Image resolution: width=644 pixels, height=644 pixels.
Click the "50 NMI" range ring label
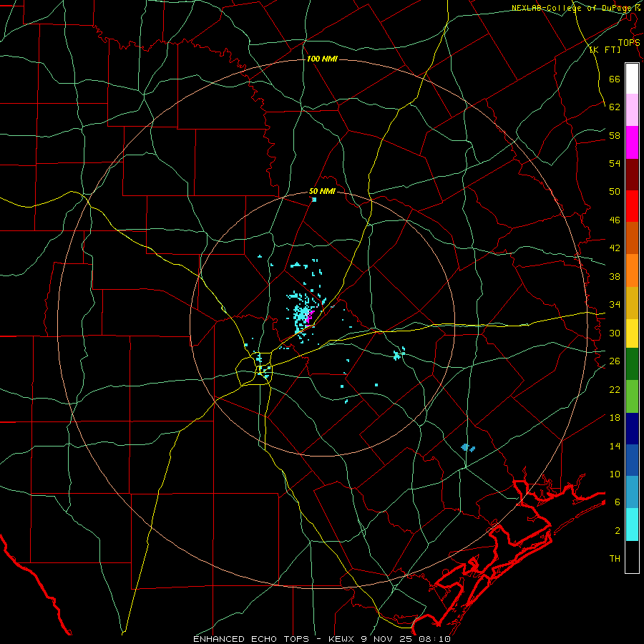(322, 191)
